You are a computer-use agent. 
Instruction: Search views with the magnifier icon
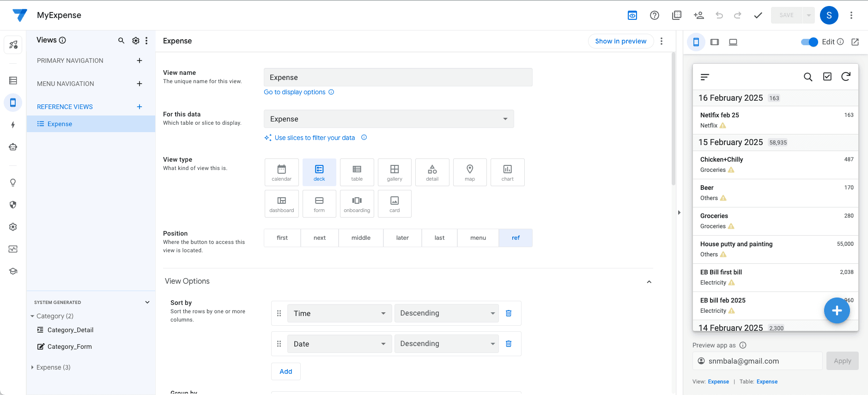pyautogui.click(x=121, y=41)
